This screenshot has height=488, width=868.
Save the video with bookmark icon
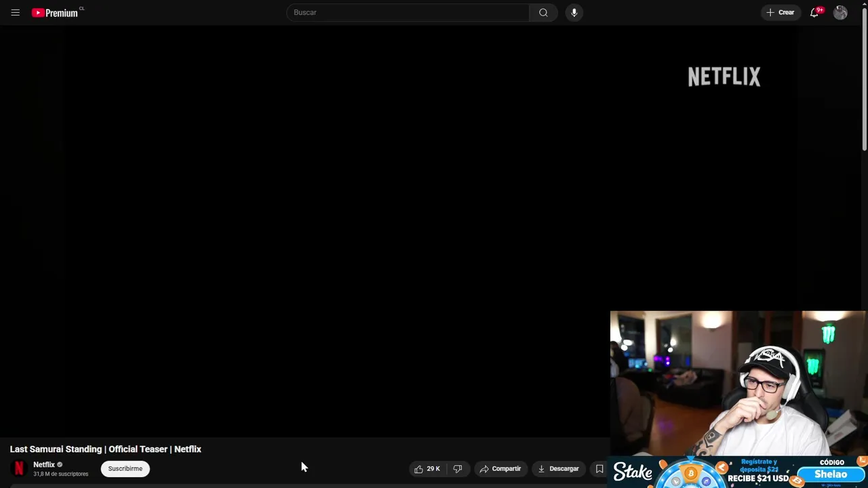599,468
